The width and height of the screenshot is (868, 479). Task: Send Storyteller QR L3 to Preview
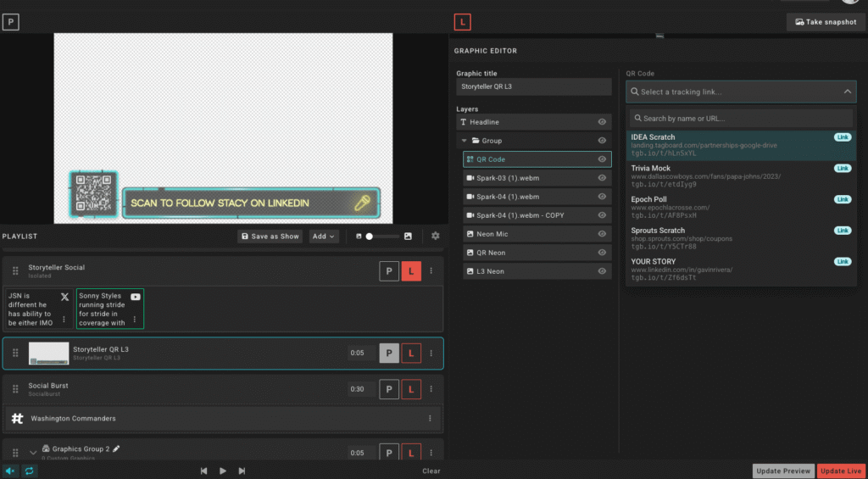pos(389,354)
